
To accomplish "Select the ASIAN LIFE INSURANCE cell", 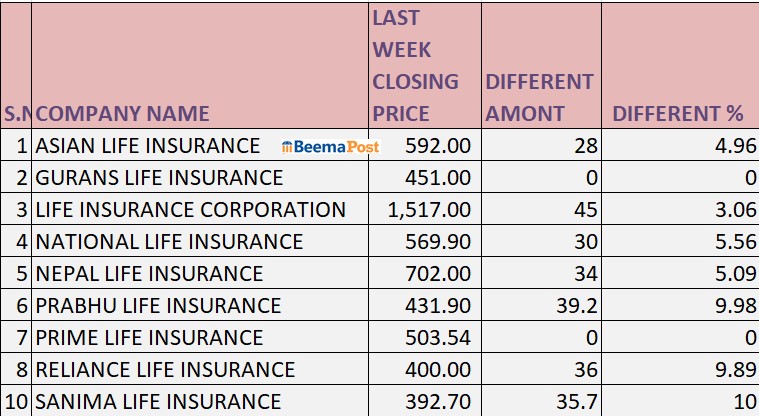I will 148,146.
